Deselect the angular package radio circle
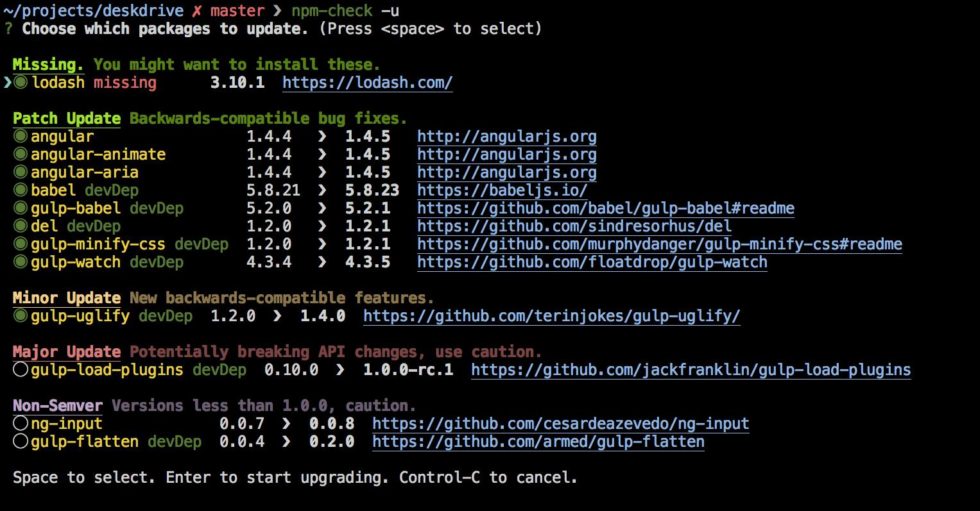Viewport: 980px width, 511px height. pyautogui.click(x=21, y=137)
